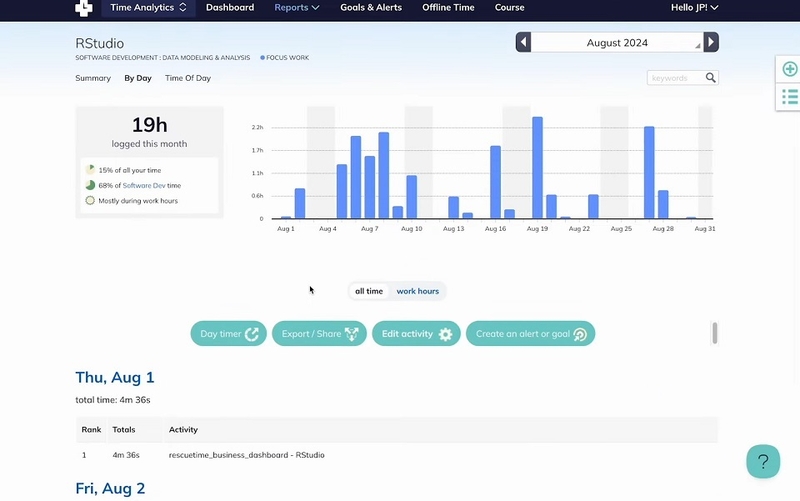
Task: Open the August 2024 date picker
Action: 617,42
